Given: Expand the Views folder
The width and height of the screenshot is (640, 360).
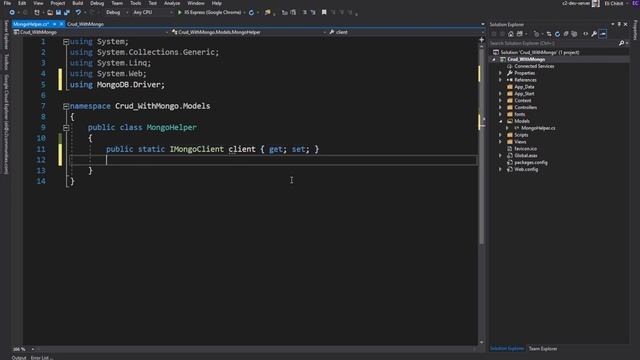Looking at the screenshot, I should click(x=500, y=142).
